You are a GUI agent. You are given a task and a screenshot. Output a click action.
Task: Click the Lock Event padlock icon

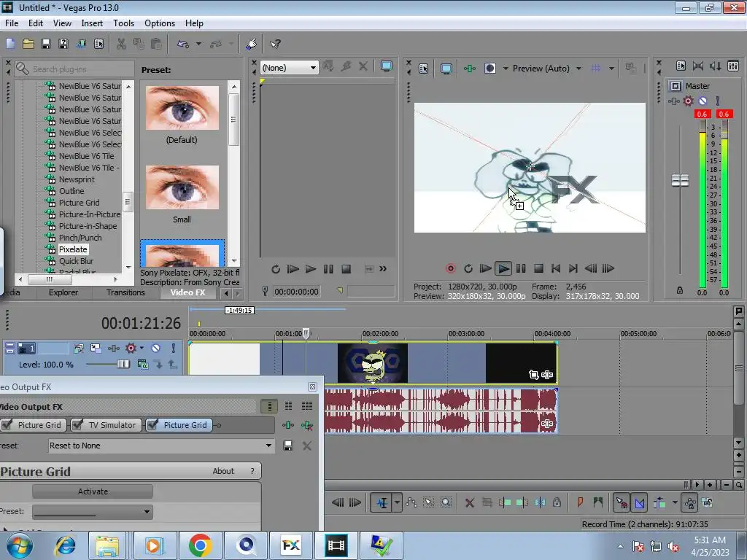coord(557,502)
